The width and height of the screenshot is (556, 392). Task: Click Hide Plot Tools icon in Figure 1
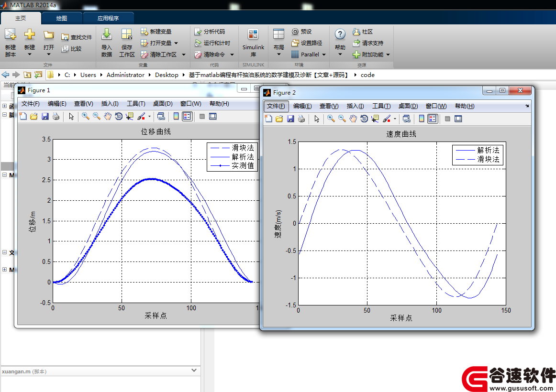pos(202,117)
